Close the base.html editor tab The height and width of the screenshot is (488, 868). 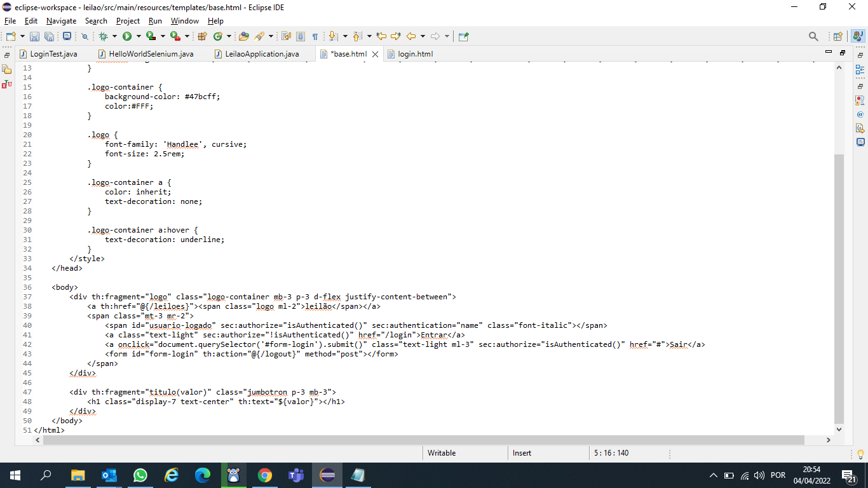tap(375, 54)
